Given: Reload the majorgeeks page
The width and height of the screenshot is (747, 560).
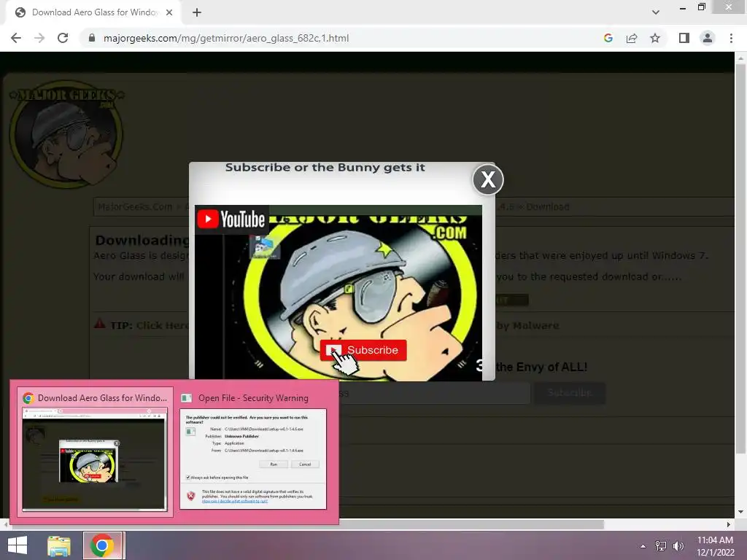Looking at the screenshot, I should coord(63,38).
